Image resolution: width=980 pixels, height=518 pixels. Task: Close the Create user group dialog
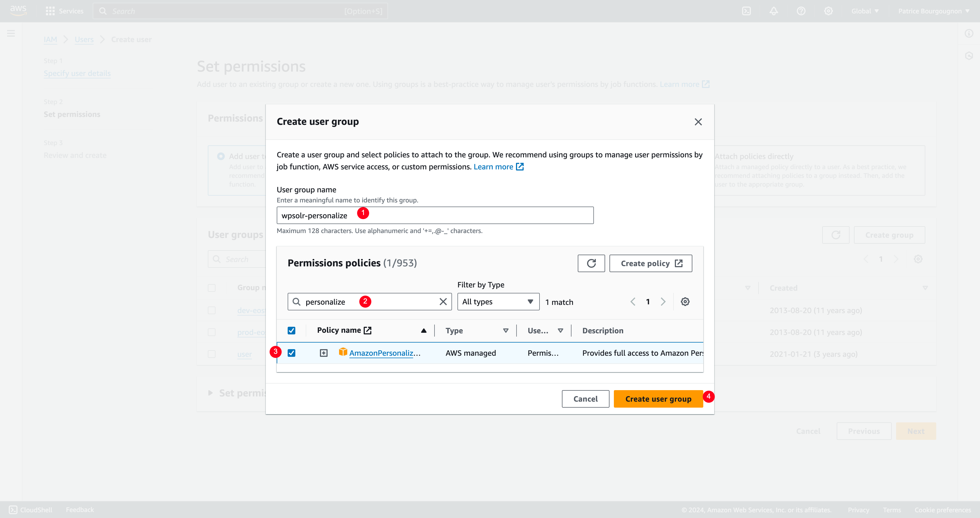(698, 122)
